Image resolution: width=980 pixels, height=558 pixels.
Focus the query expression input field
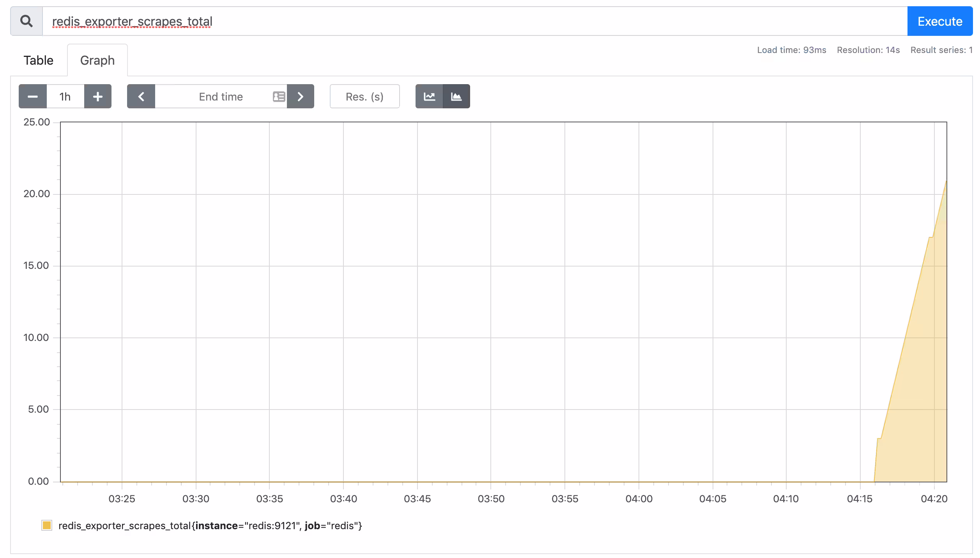475,21
